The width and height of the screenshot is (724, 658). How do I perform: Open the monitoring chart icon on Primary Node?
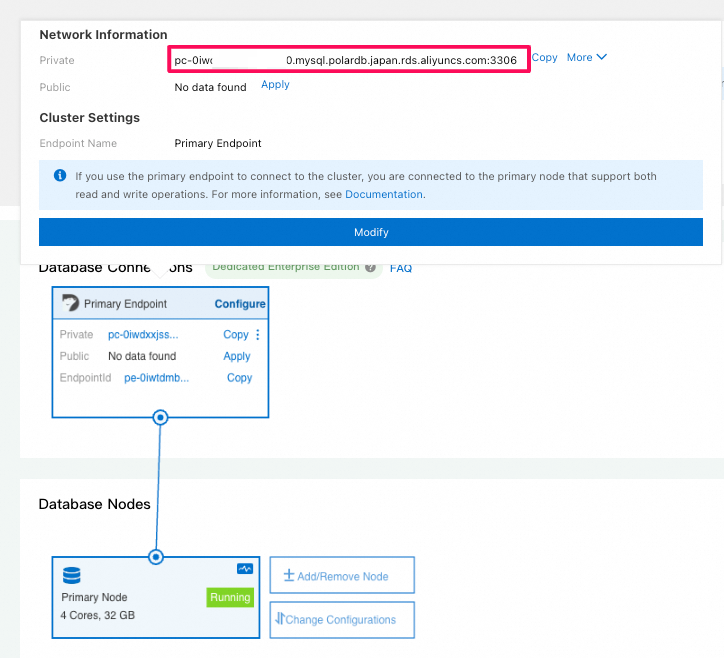(x=245, y=568)
